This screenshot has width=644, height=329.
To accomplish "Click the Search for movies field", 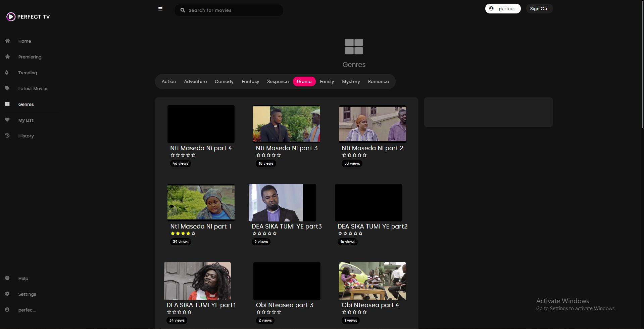I will [229, 10].
